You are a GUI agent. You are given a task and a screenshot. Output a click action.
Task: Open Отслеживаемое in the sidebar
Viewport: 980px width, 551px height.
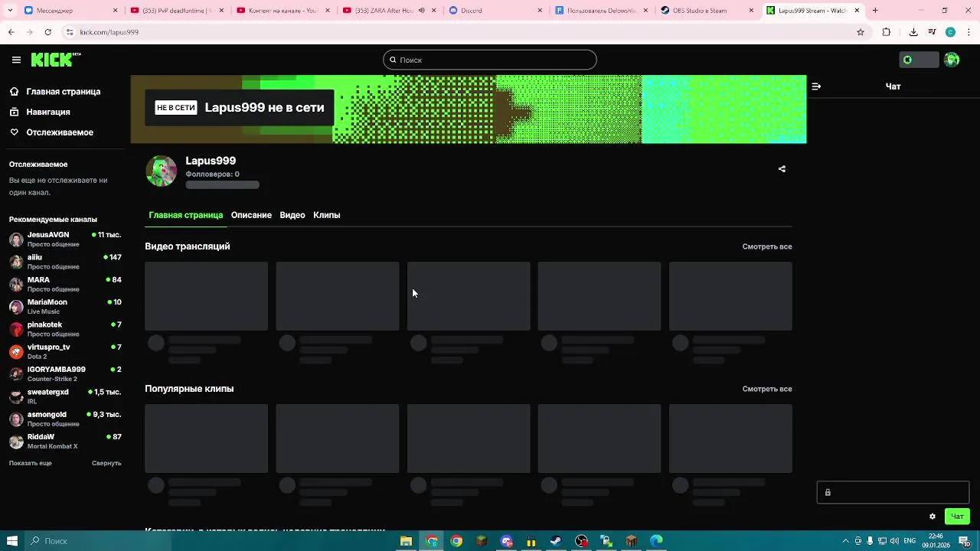pyautogui.click(x=60, y=132)
